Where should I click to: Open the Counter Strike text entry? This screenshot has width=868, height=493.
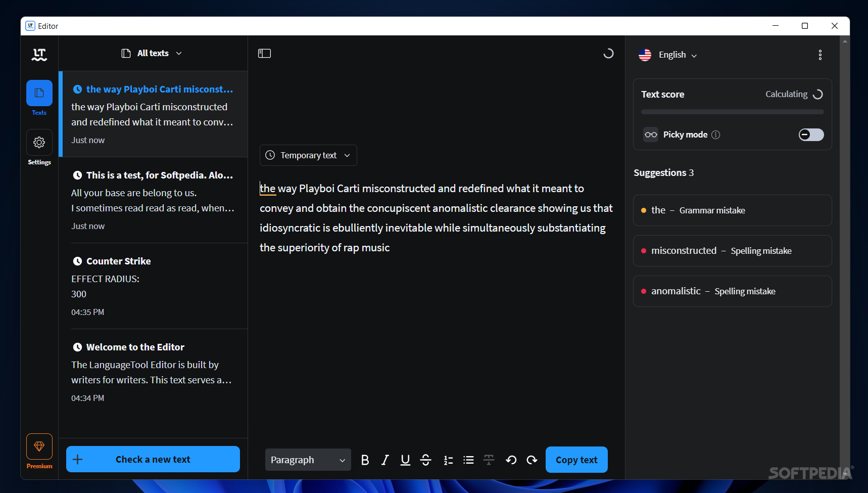coord(153,286)
